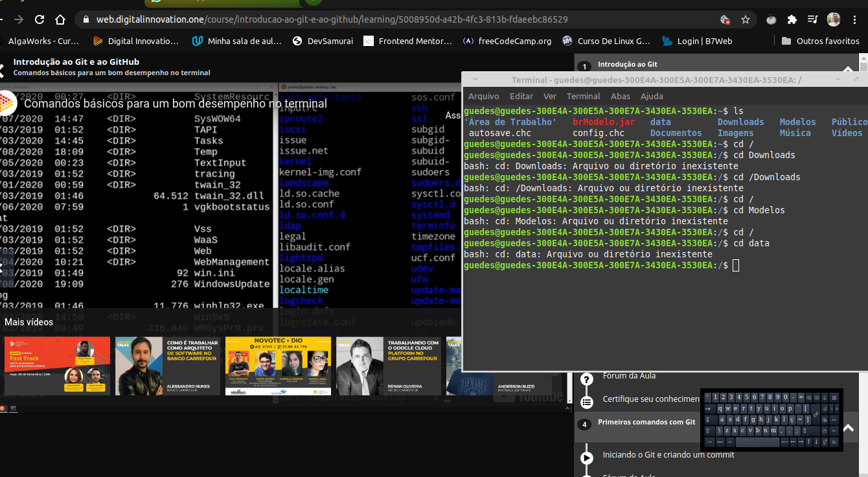The width and height of the screenshot is (868, 477).
Task: Tap the up arrow key on virtual keyboard
Action: [x=809, y=442]
